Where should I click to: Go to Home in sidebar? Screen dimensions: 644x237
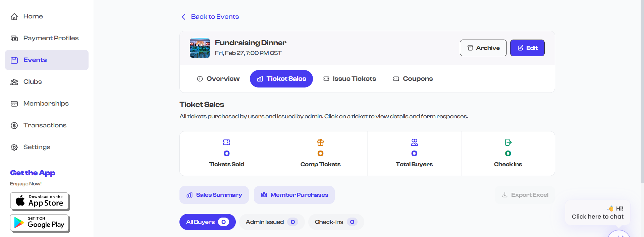point(47,16)
